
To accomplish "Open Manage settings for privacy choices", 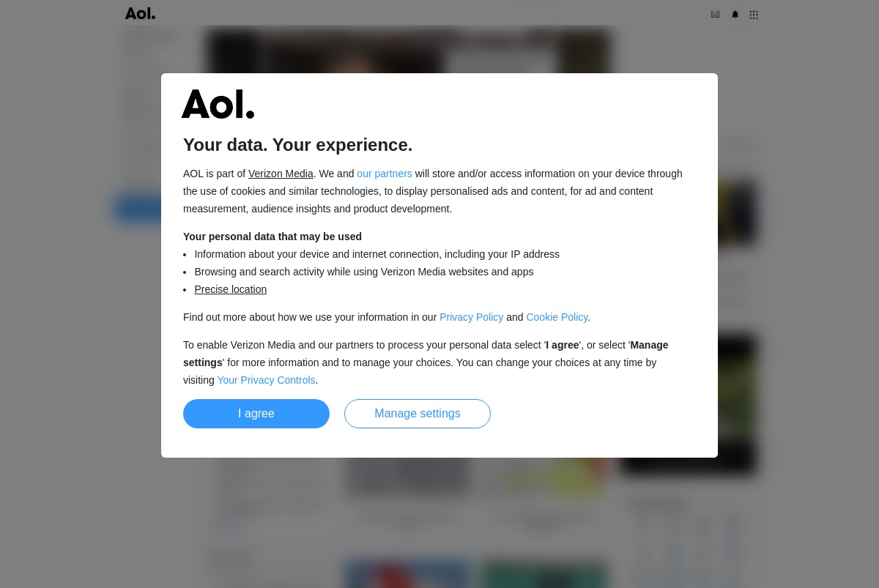I will pyautogui.click(x=418, y=414).
